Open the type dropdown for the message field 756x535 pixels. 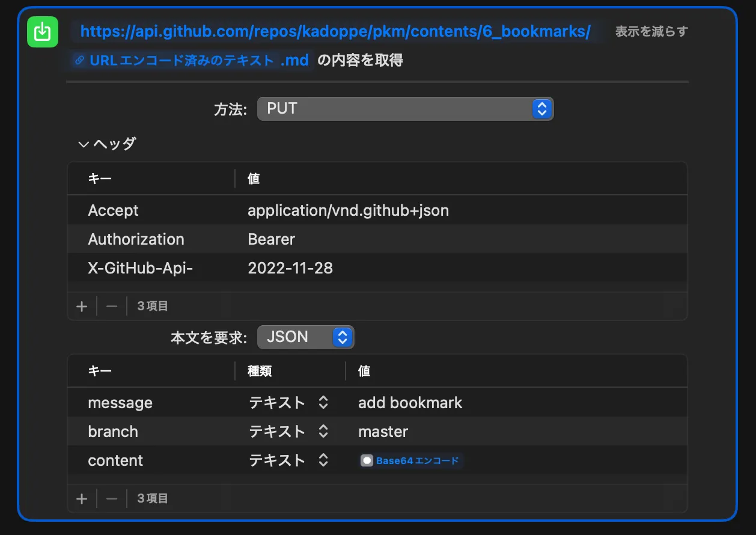point(323,402)
